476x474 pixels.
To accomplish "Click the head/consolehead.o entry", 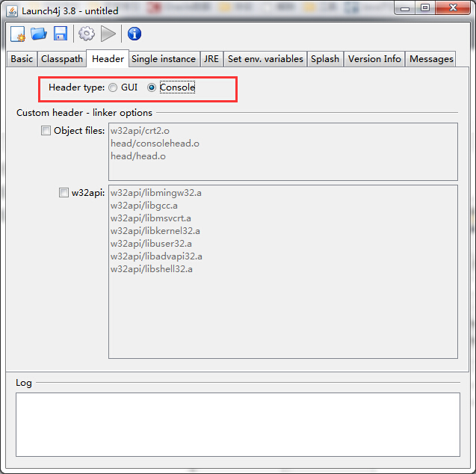I will pyautogui.click(x=155, y=144).
